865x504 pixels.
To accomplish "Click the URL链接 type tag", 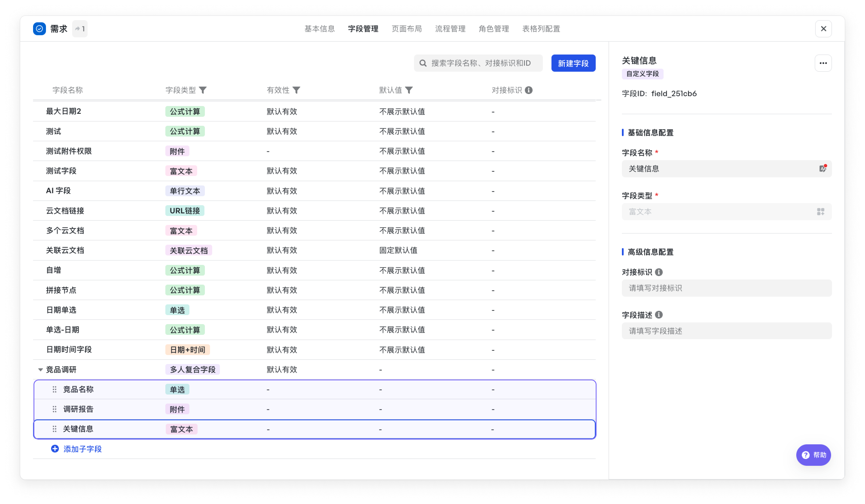I will point(185,211).
